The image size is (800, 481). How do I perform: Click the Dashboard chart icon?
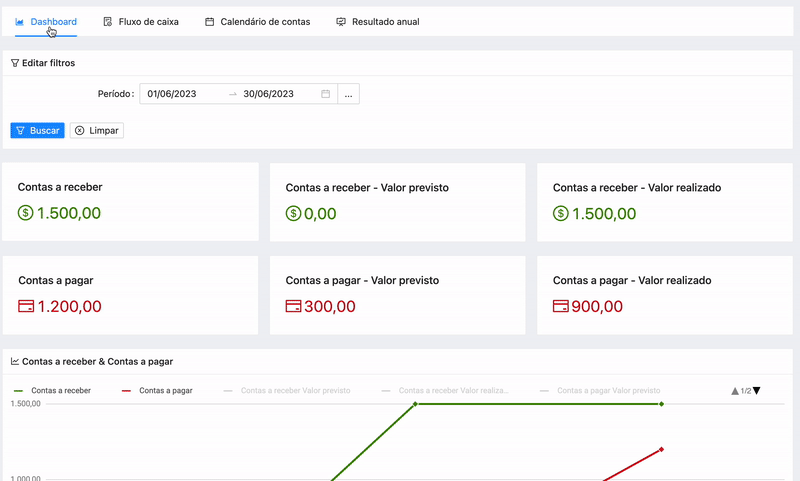click(x=19, y=22)
